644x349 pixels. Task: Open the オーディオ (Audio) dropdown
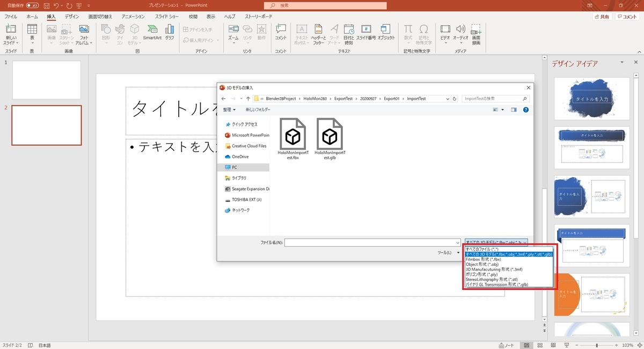tap(460, 34)
